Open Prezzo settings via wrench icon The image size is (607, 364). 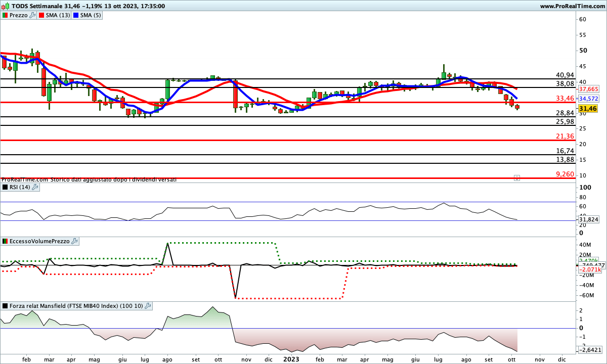(x=33, y=16)
